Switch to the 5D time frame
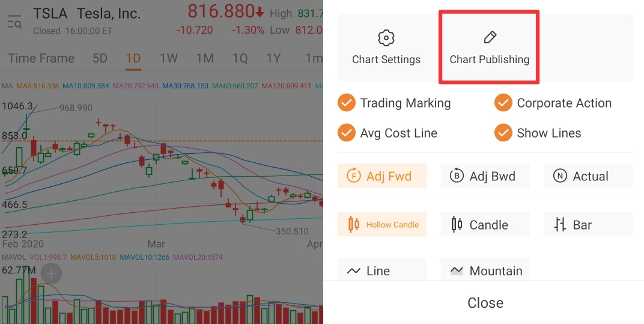 click(100, 58)
